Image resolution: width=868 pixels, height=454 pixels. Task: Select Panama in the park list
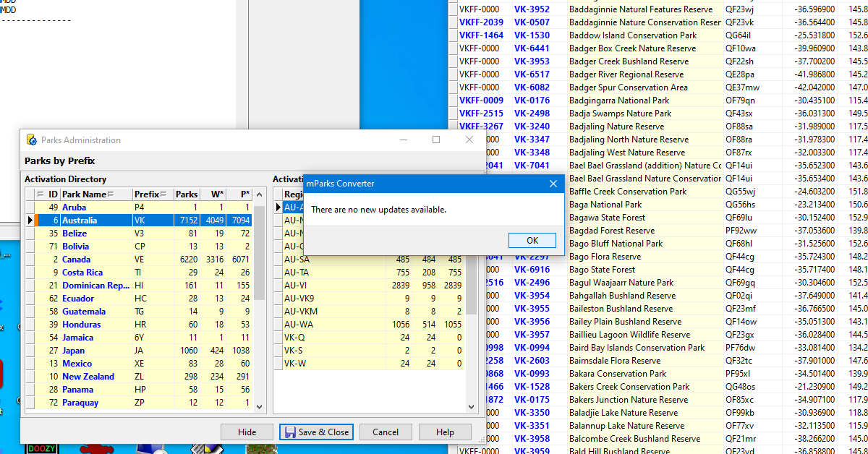click(140, 390)
